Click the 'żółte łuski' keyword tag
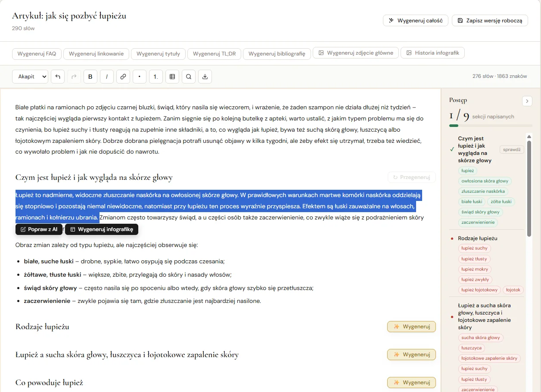The image size is (541, 392). (501, 202)
